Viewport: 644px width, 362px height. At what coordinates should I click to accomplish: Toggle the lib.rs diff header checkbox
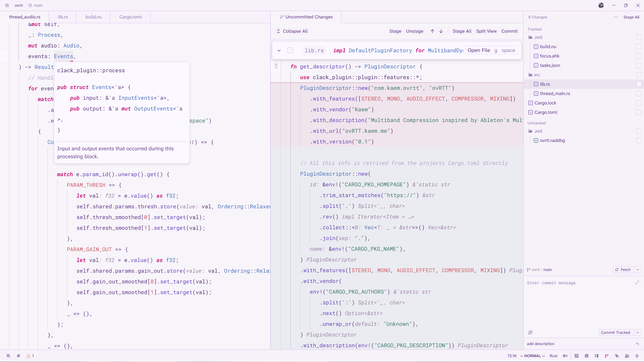click(290, 50)
